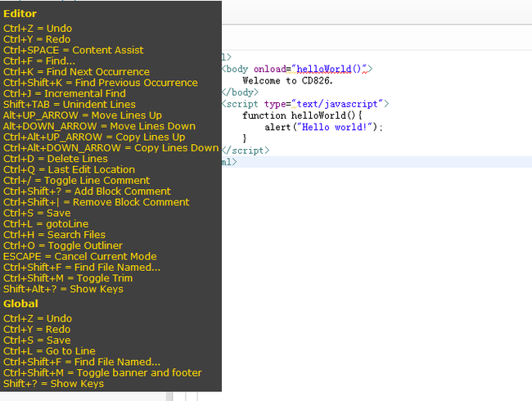Click the 'Ctrl+SPACE = Content Assist' line

click(74, 50)
